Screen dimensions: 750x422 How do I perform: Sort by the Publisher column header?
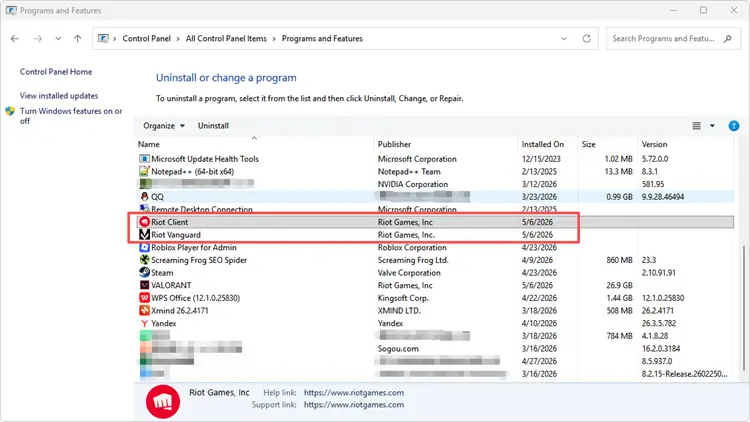394,144
